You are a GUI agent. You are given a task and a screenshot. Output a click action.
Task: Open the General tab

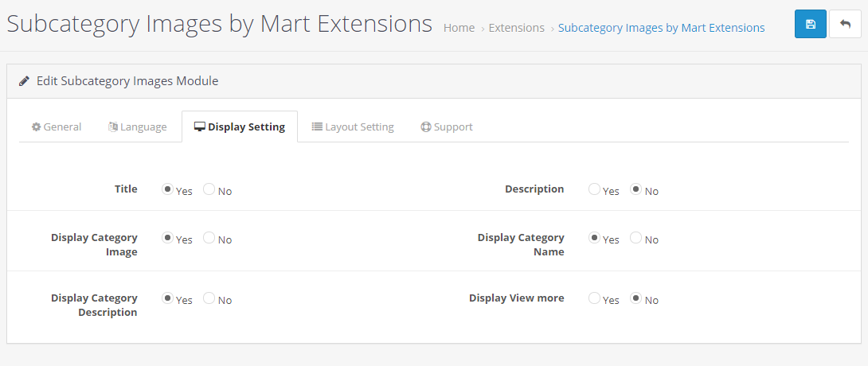point(57,127)
